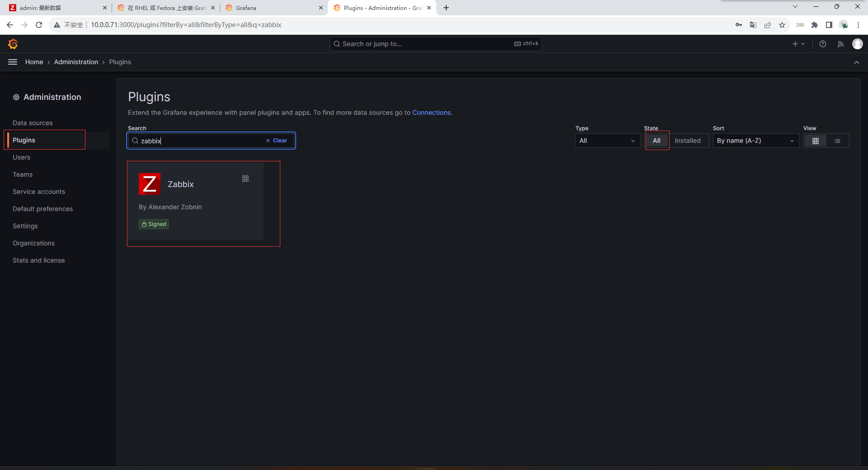Clear the plugin search field

tap(277, 141)
